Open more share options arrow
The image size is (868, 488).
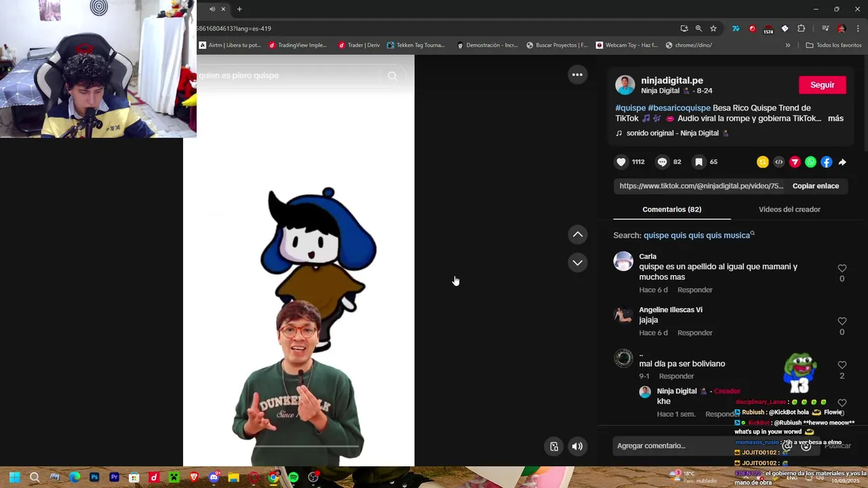pos(842,162)
